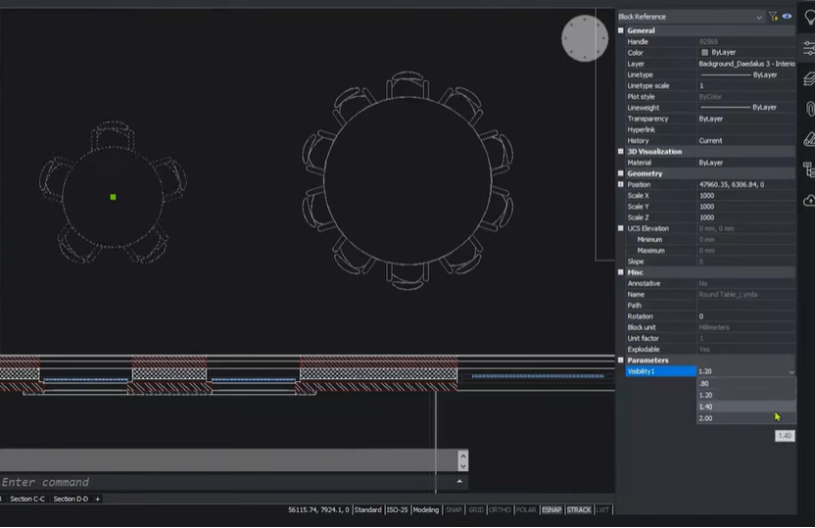Toggle the eye icon in Properties header
The height and width of the screenshot is (528, 815).
[787, 17]
